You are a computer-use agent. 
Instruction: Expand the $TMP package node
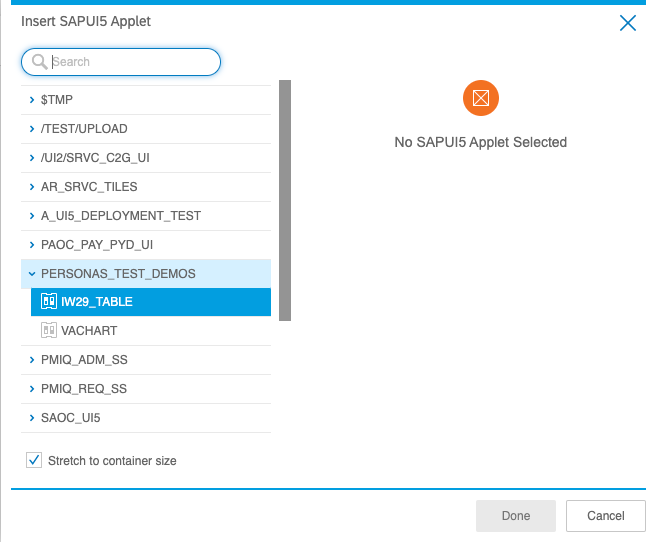pyautogui.click(x=32, y=100)
